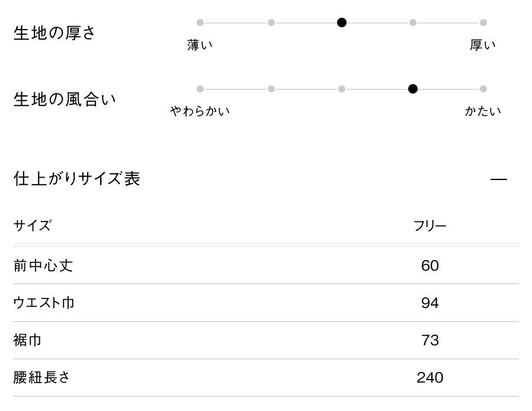Image resolution: width=532 pixels, height=411 pixels.
Task: Click the やわらかい label
Action: [x=200, y=111]
